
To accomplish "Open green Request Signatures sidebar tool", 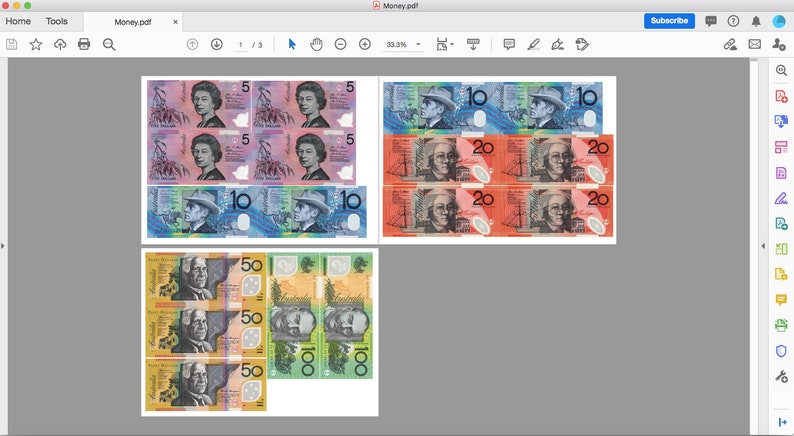I will (x=781, y=223).
